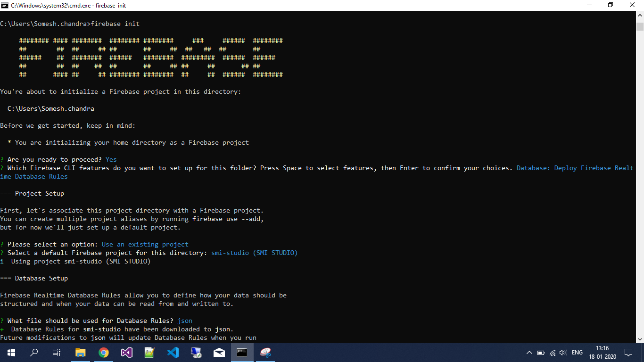Check battery status in the tray
Screen dimensions: 644x362
coord(541,352)
